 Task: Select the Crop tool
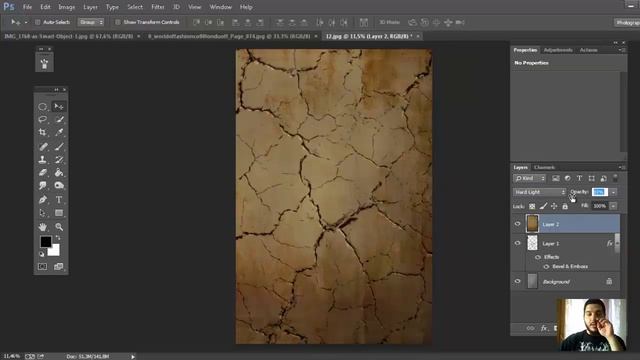pyautogui.click(x=42, y=132)
